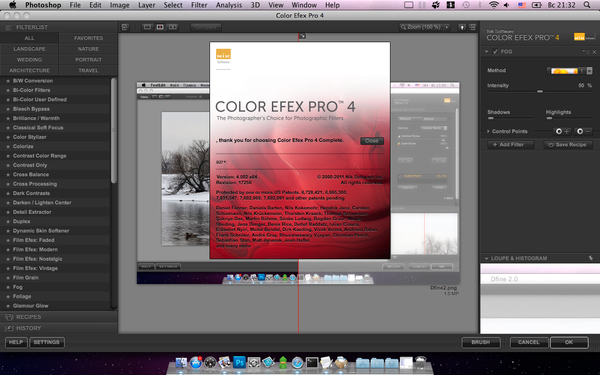Select the TRAVEL category tab
The image size is (600, 375).
(88, 70)
